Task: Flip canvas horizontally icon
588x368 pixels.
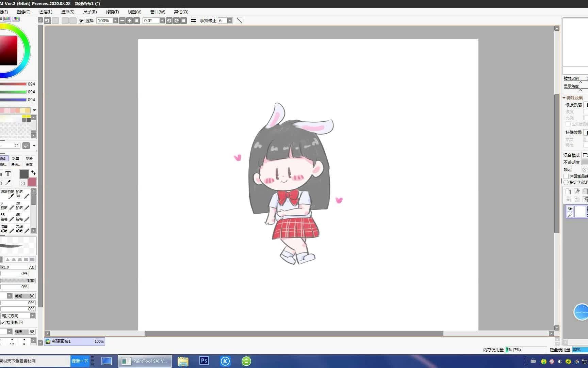Action: tap(194, 21)
